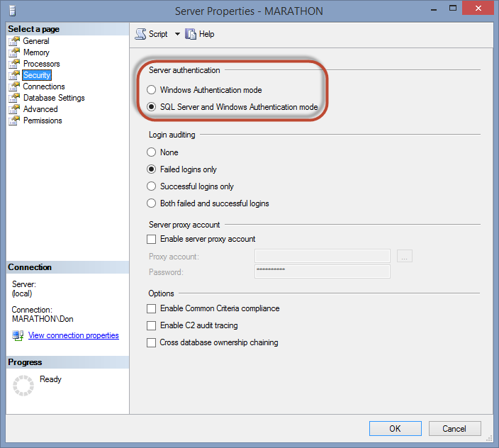Click the Security page icon
The height and width of the screenshot is (448, 499).
(x=14, y=75)
